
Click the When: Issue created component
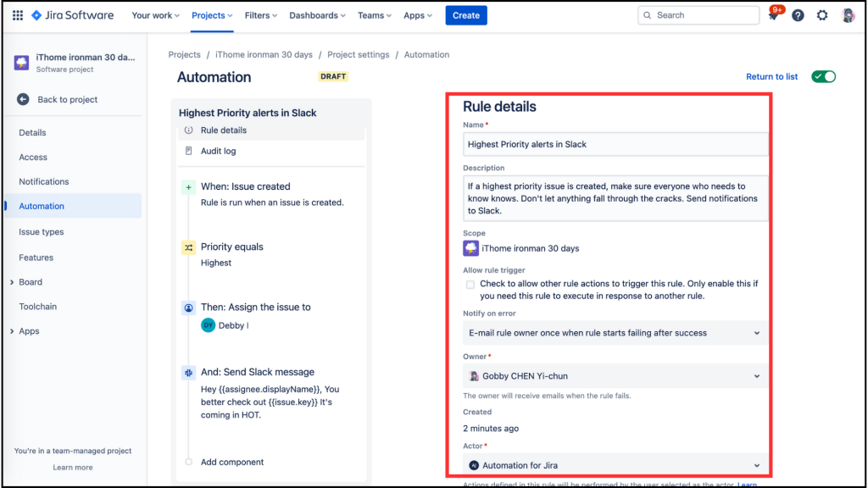point(271,194)
